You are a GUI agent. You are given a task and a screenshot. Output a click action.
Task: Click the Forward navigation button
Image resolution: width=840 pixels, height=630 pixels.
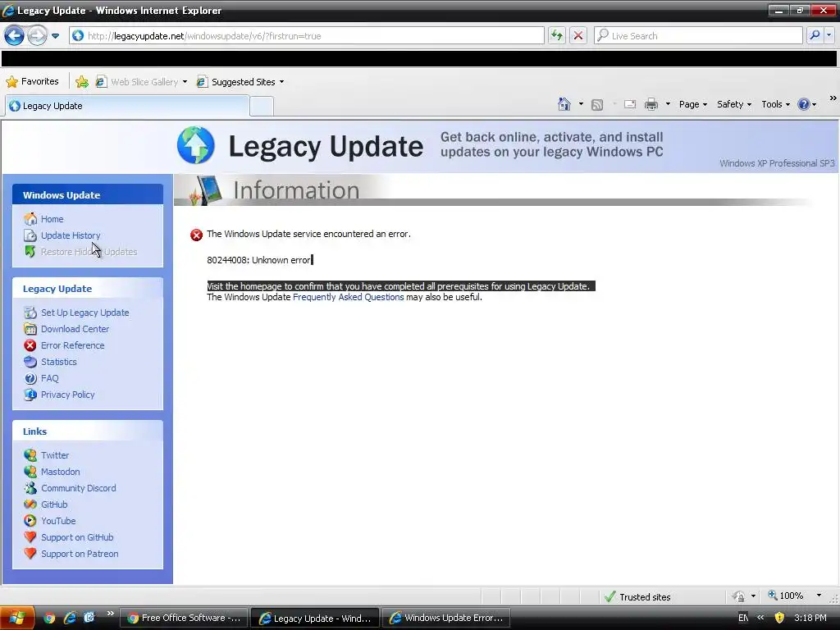(x=37, y=36)
